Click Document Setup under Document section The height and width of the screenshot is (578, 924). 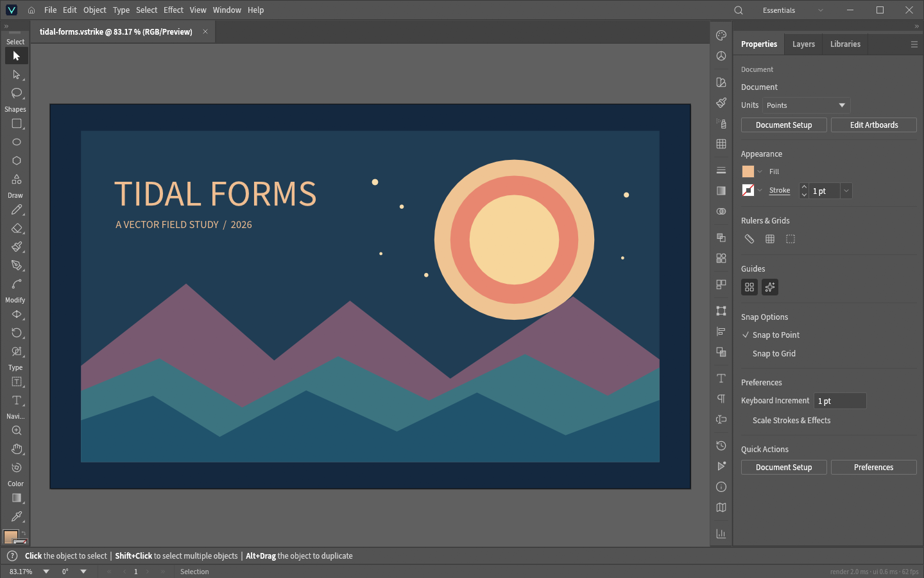point(784,125)
